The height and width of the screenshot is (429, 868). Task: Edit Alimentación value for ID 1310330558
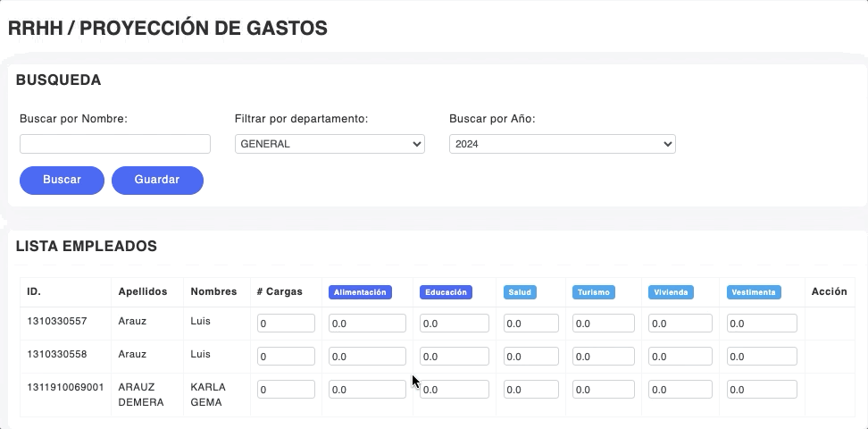[367, 357]
